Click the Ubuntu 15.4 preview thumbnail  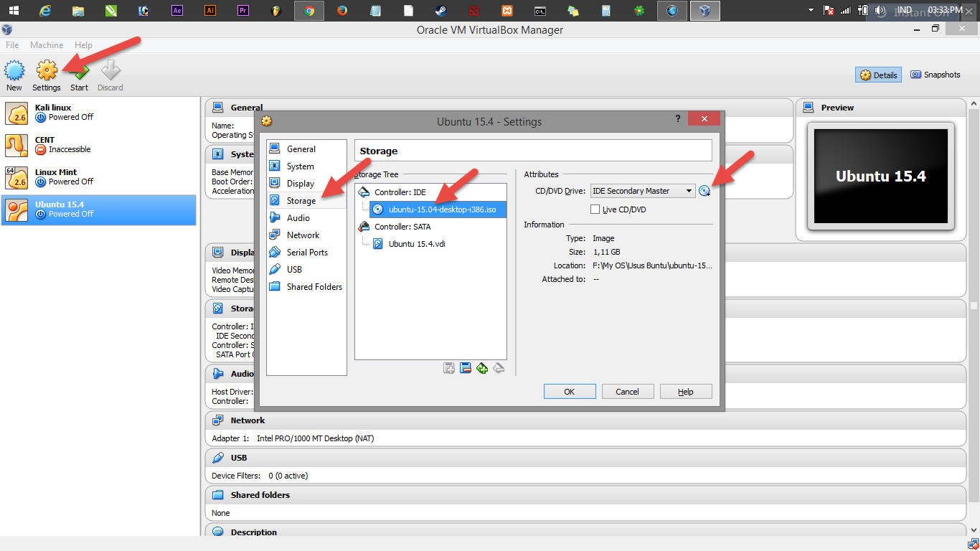pos(881,176)
